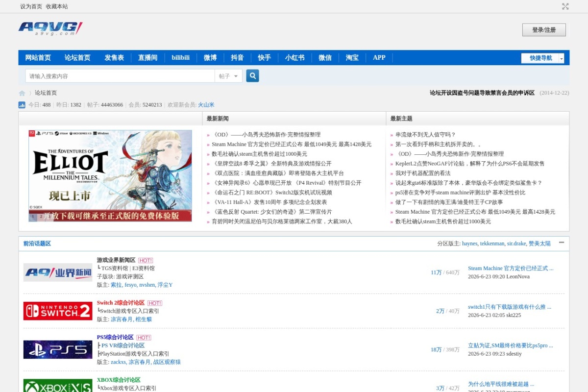Open 发售表 in navigation bar
Viewport: 588px width, 392px height.
114,58
